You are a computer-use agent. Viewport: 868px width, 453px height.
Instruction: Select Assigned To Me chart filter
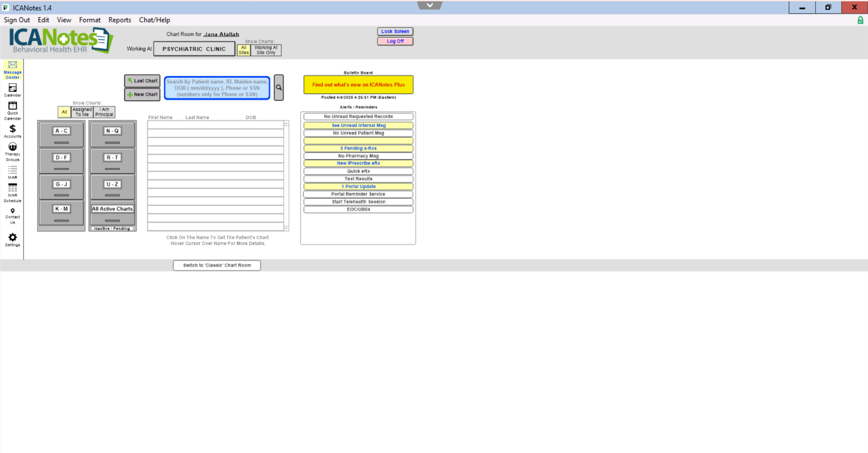click(82, 112)
